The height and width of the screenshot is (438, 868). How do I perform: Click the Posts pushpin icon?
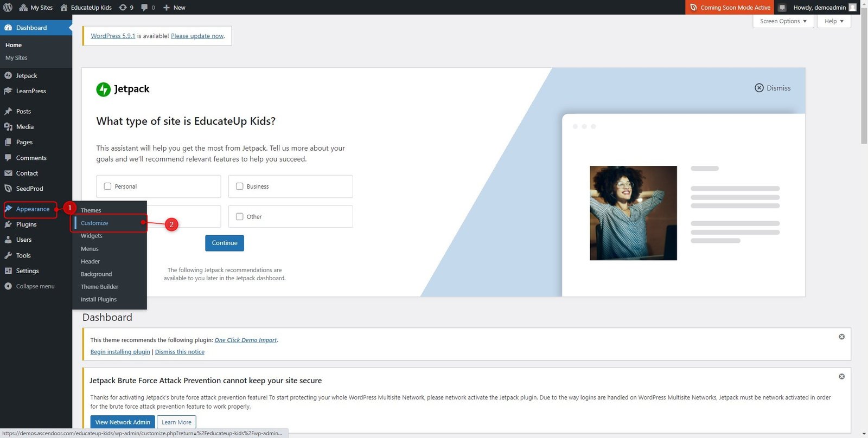tap(8, 111)
